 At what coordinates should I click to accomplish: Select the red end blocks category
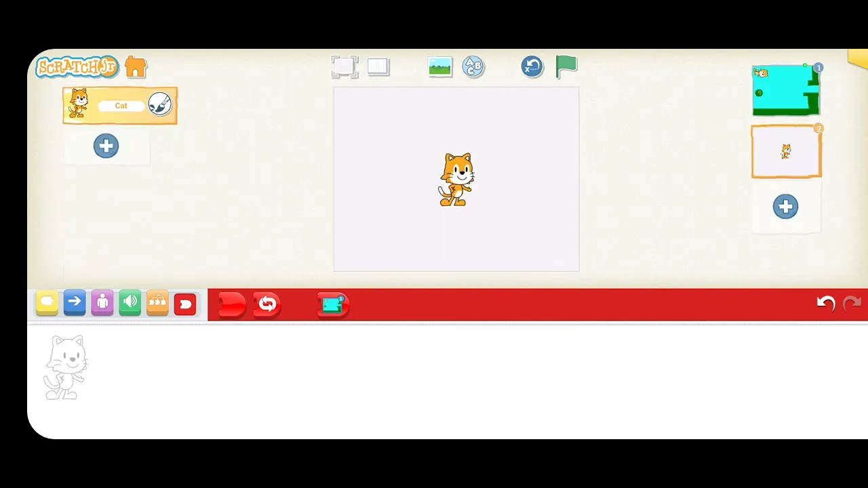pyautogui.click(x=185, y=304)
